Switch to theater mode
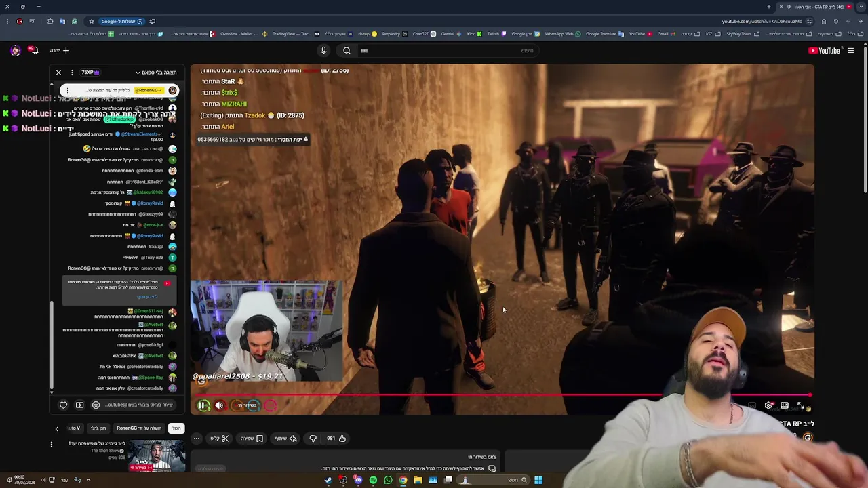This screenshot has height=488, width=868. pyautogui.click(x=785, y=405)
